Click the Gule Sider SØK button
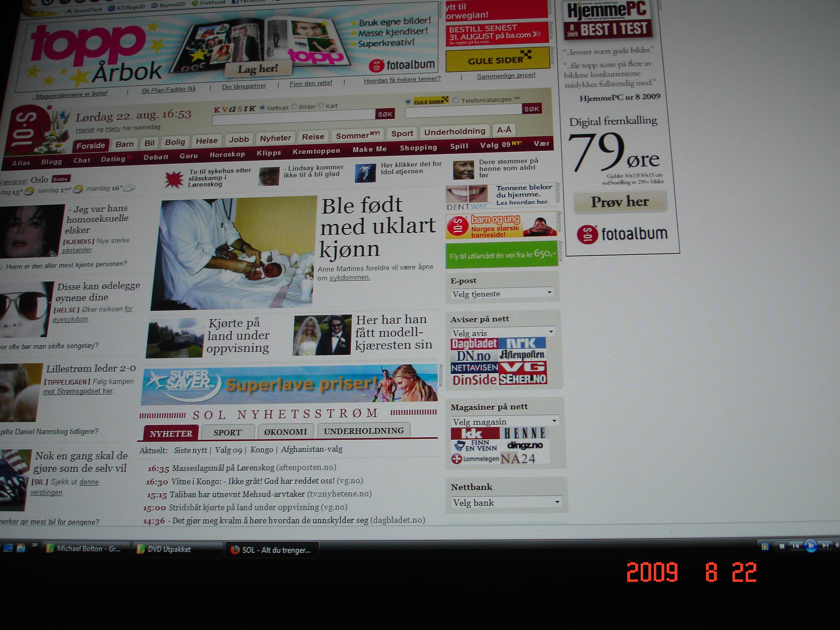Image resolution: width=840 pixels, height=630 pixels. click(x=532, y=109)
